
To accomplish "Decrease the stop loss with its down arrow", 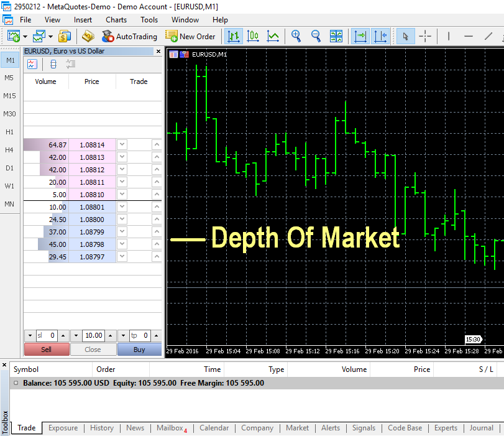I will tap(30, 336).
